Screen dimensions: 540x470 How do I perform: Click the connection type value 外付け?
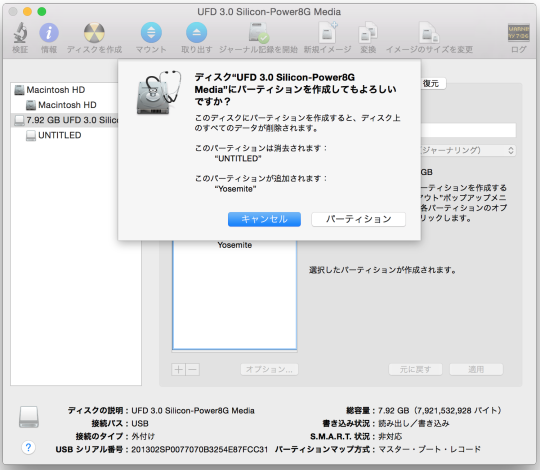pos(143,437)
